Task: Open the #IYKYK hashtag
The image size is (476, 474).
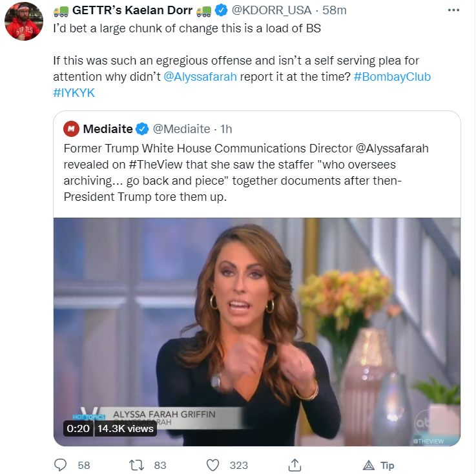Action: pyautogui.click(x=74, y=92)
